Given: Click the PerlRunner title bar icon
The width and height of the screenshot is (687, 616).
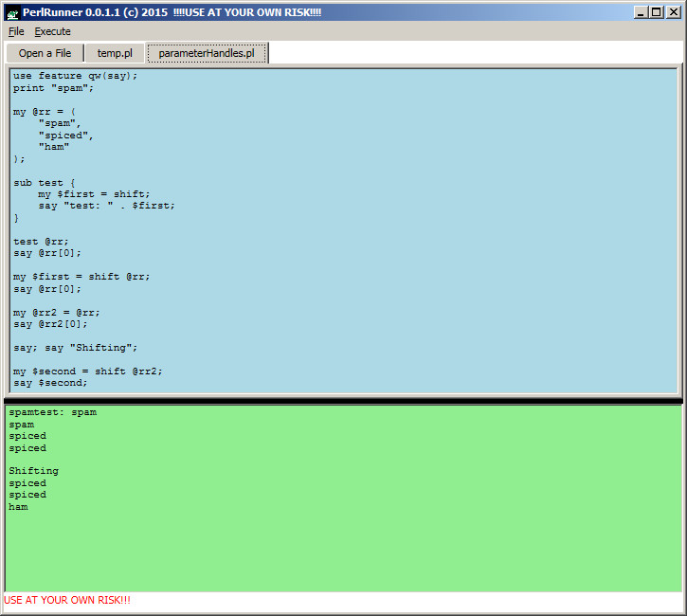Looking at the screenshot, I should pos(12,12).
